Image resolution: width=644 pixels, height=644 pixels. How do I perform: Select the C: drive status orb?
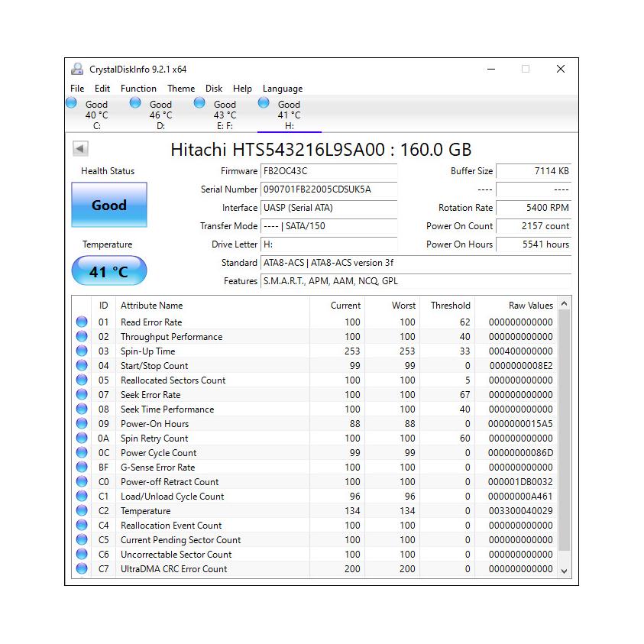pos(72,103)
